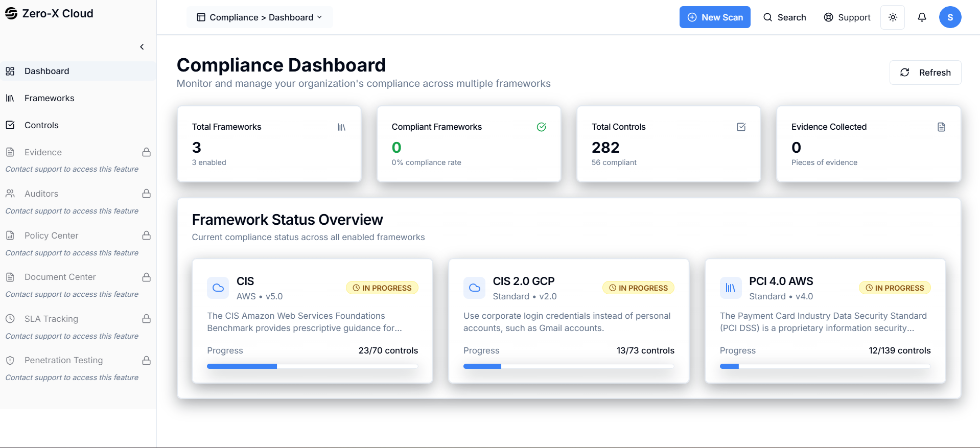Open Search in the top bar
980x448 pixels.
(785, 17)
